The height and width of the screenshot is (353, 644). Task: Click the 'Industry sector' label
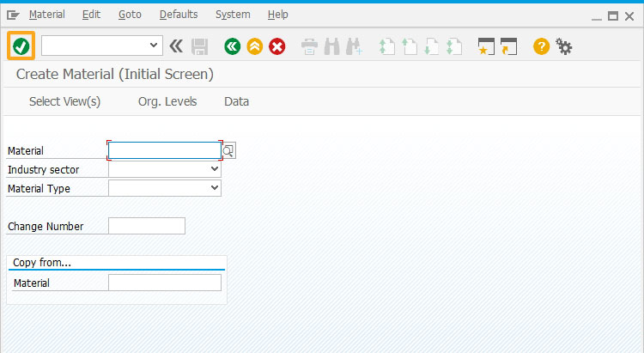[43, 170]
